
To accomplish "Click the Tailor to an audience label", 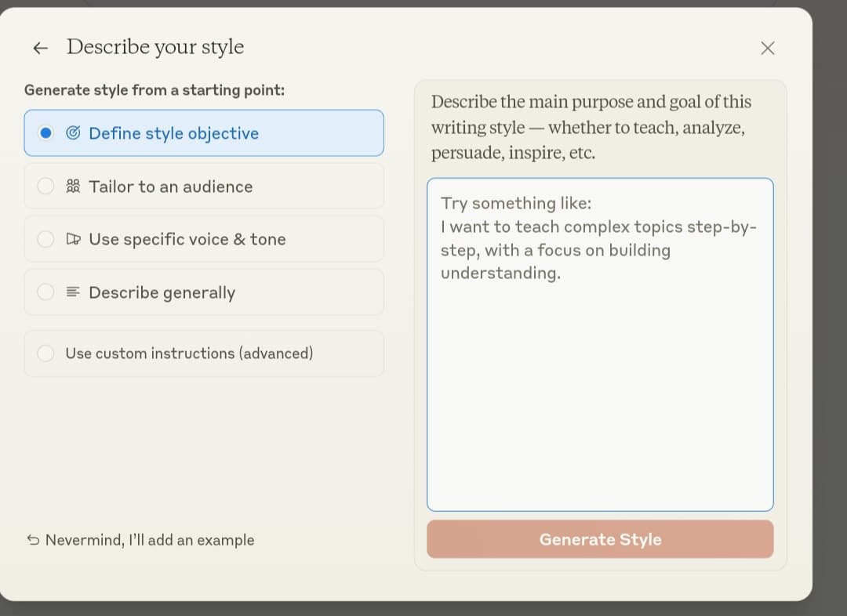I will (x=171, y=187).
